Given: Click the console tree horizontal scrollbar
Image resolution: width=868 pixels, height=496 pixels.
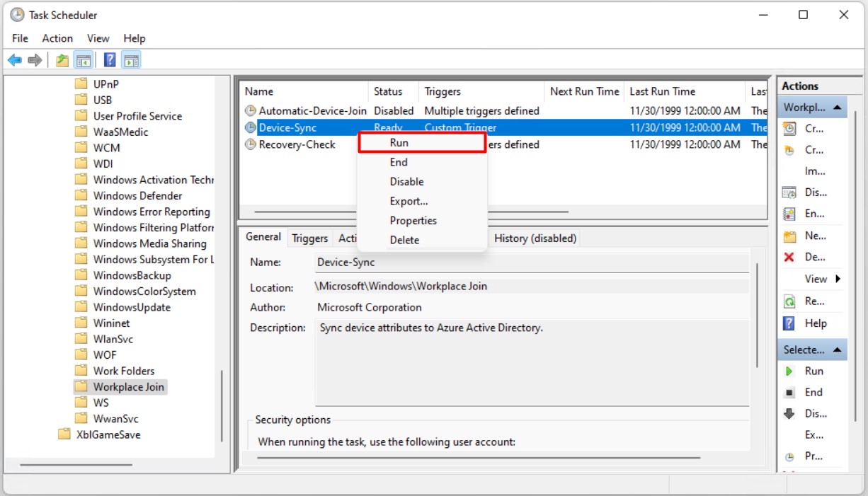Looking at the screenshot, I should [76, 465].
